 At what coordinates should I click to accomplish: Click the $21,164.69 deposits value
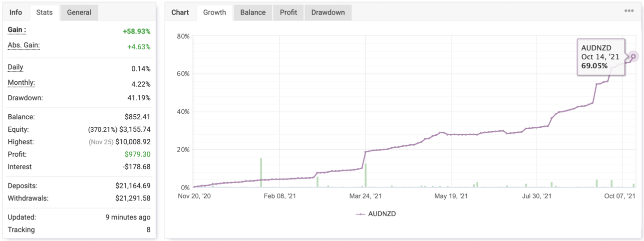133,186
